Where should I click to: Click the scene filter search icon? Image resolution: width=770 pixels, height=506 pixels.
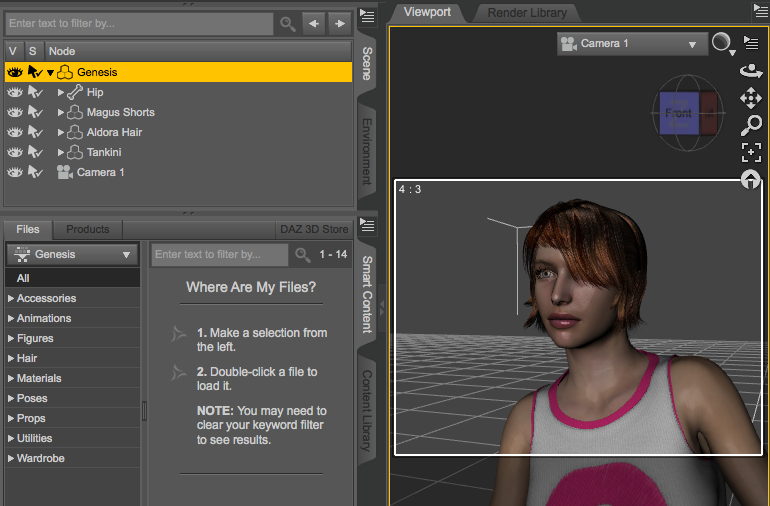click(288, 24)
